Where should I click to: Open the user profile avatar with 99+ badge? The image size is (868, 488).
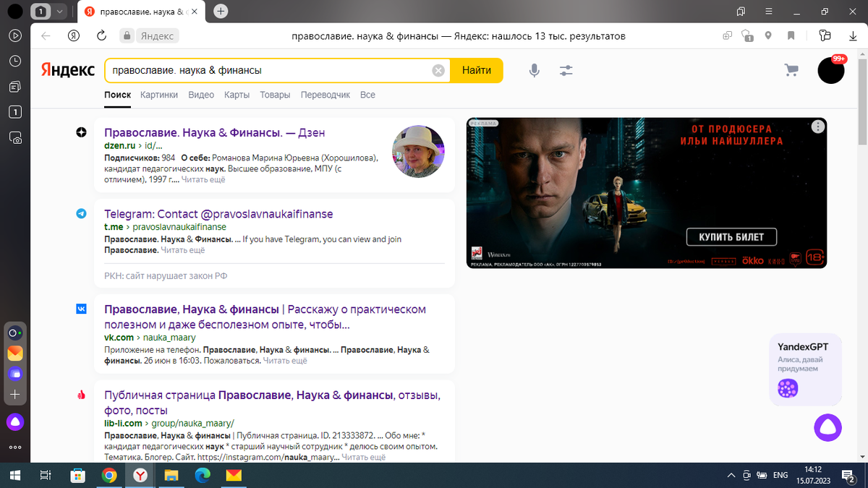[x=831, y=70]
